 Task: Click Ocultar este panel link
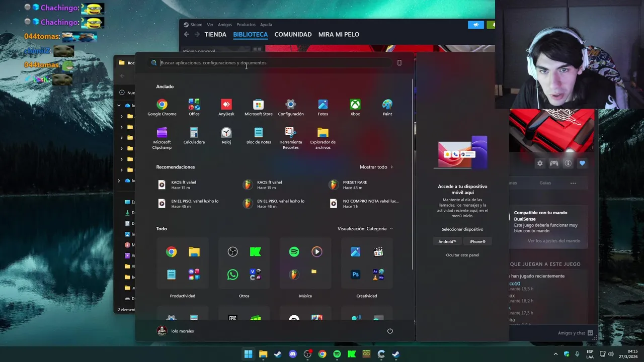coord(462,255)
